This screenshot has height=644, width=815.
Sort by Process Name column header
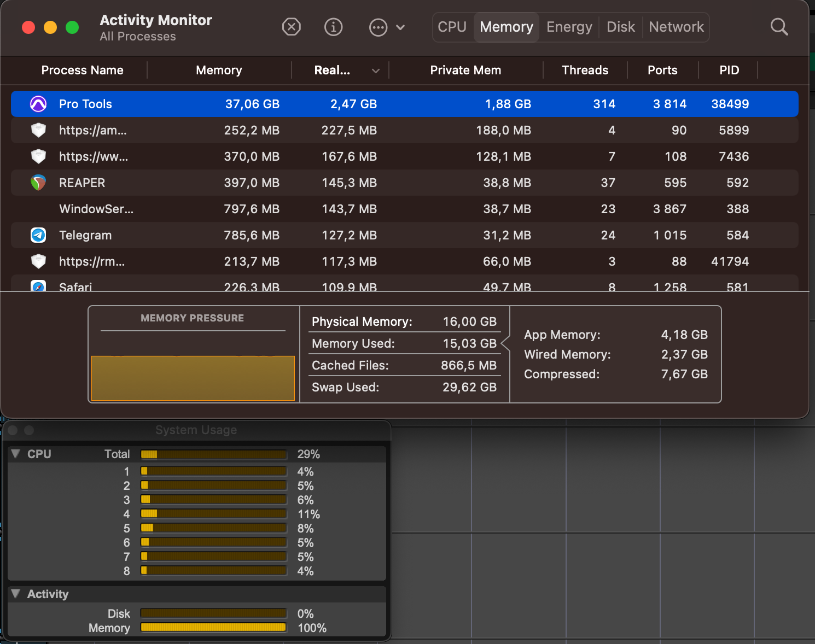coord(82,70)
